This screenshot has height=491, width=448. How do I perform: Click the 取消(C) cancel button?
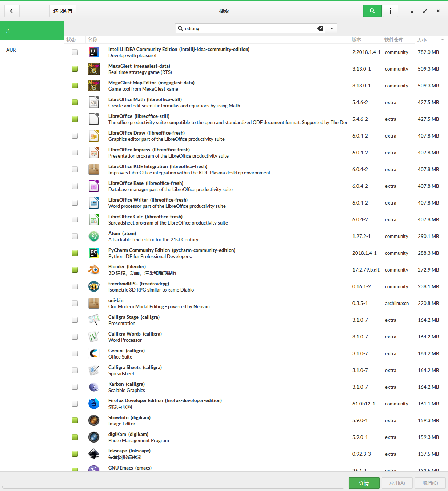point(430,483)
